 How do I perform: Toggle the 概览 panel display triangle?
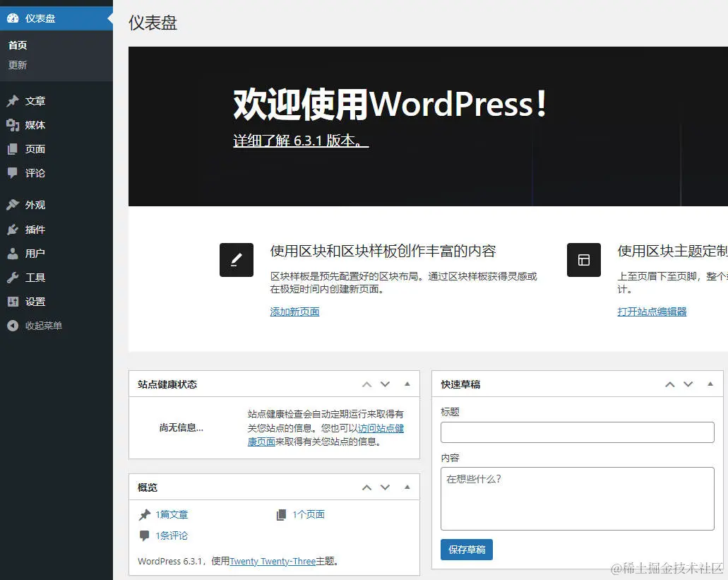407,487
